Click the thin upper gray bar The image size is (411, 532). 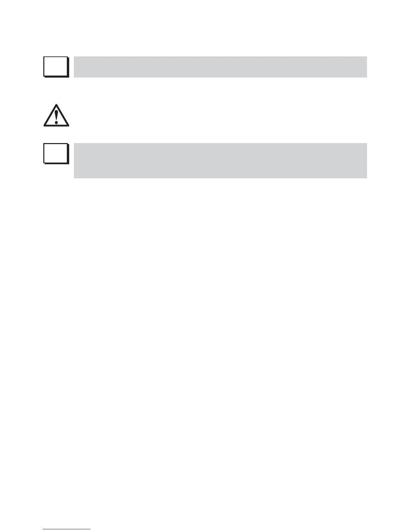coord(220,67)
